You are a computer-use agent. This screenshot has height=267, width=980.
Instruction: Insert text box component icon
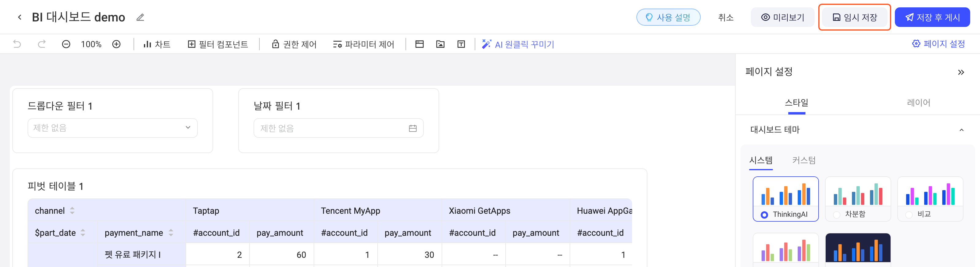[461, 44]
